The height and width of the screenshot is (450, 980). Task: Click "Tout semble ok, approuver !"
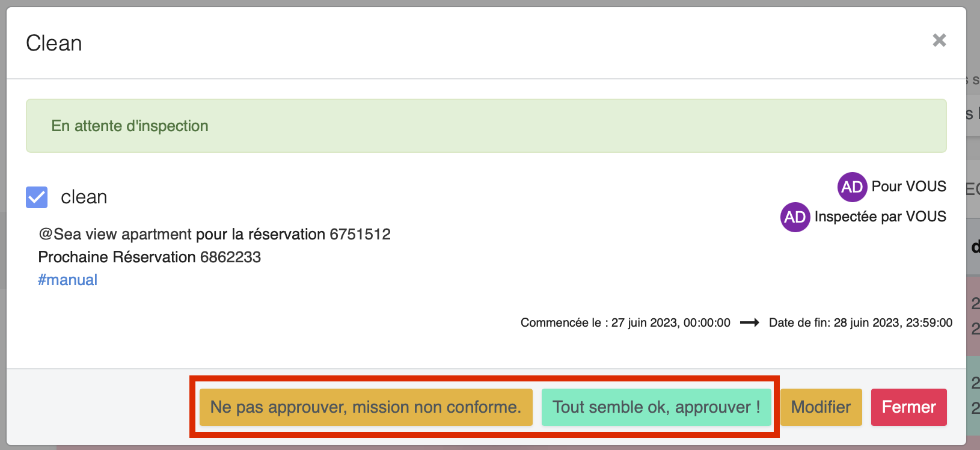pos(657,407)
